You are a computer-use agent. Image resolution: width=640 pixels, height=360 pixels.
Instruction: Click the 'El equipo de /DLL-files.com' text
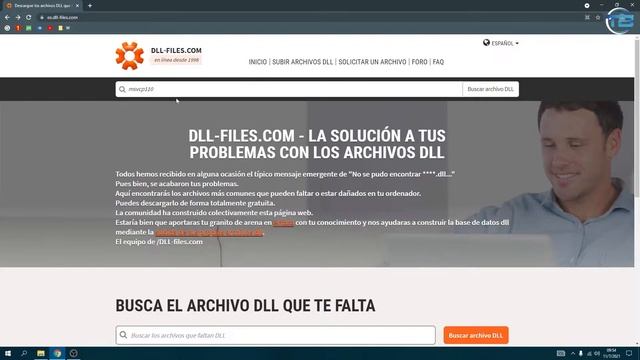pos(159,242)
